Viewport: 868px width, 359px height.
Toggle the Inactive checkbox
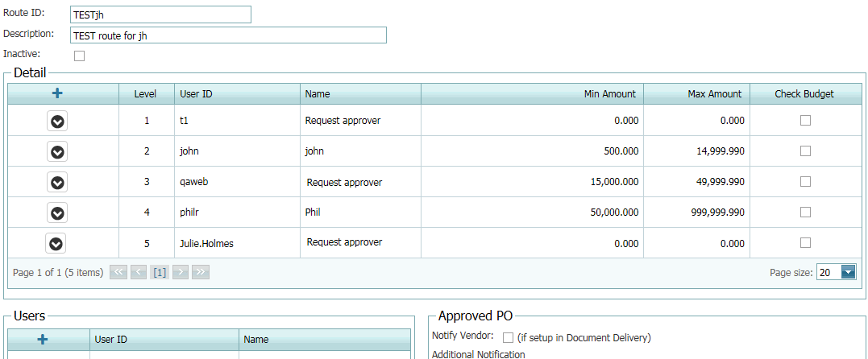[x=79, y=56]
